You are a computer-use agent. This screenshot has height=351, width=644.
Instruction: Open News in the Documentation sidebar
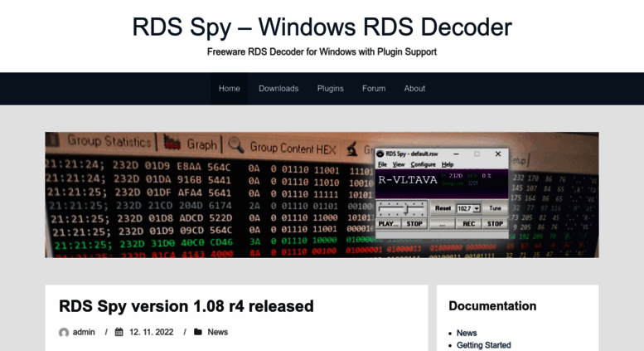(467, 333)
